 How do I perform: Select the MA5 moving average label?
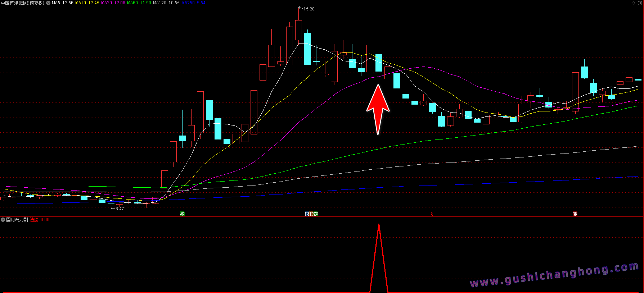coord(63,3)
